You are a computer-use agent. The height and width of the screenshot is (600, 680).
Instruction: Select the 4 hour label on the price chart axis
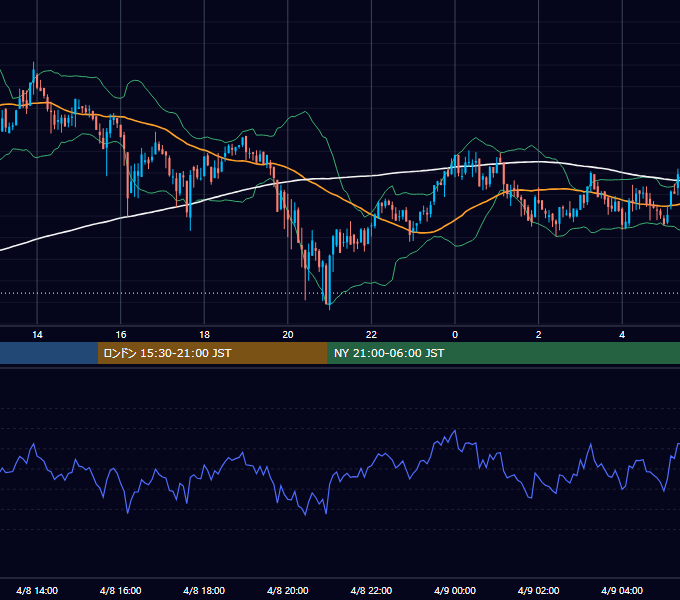point(622,335)
